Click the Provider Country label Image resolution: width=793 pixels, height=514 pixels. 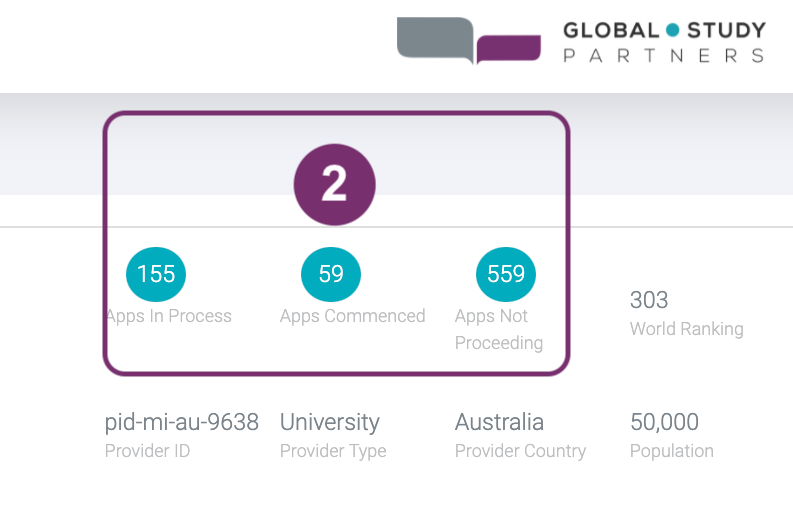tap(520, 451)
